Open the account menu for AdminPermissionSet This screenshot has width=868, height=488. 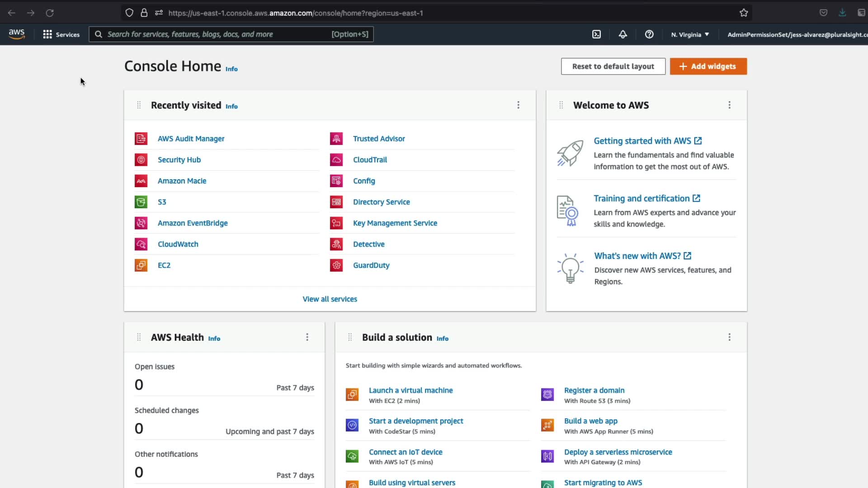point(797,34)
